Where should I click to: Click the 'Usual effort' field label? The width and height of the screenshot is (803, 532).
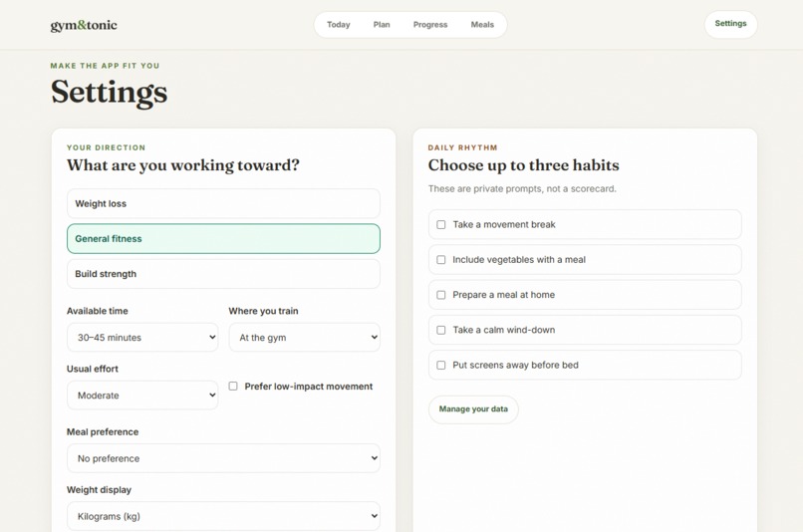(93, 369)
